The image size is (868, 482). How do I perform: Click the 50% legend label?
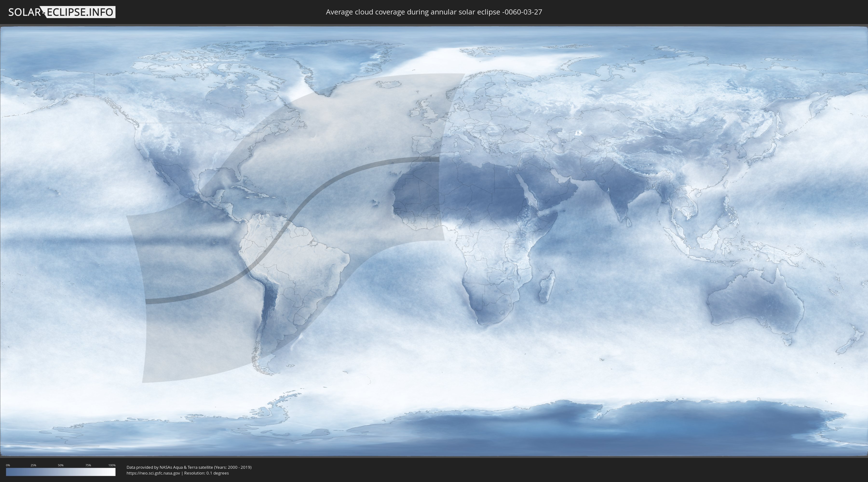pyautogui.click(x=61, y=465)
